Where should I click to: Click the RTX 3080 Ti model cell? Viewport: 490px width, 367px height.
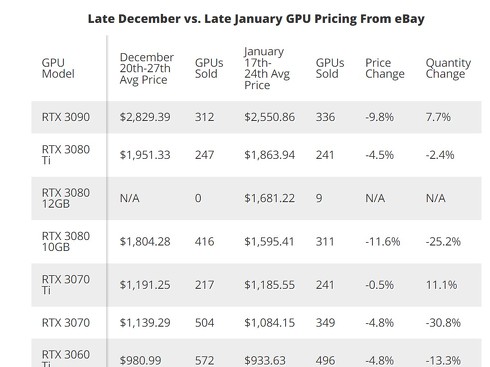(66, 155)
